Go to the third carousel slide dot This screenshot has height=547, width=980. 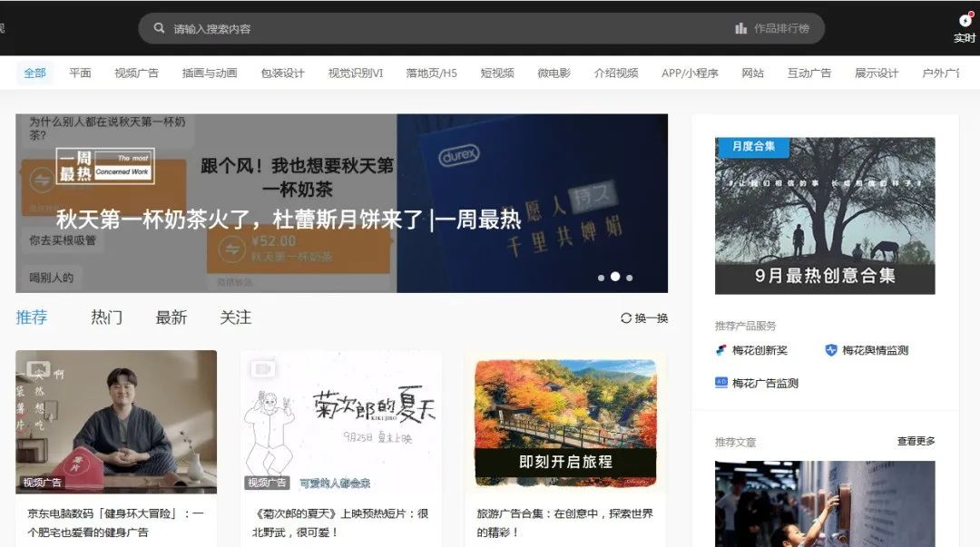click(630, 278)
